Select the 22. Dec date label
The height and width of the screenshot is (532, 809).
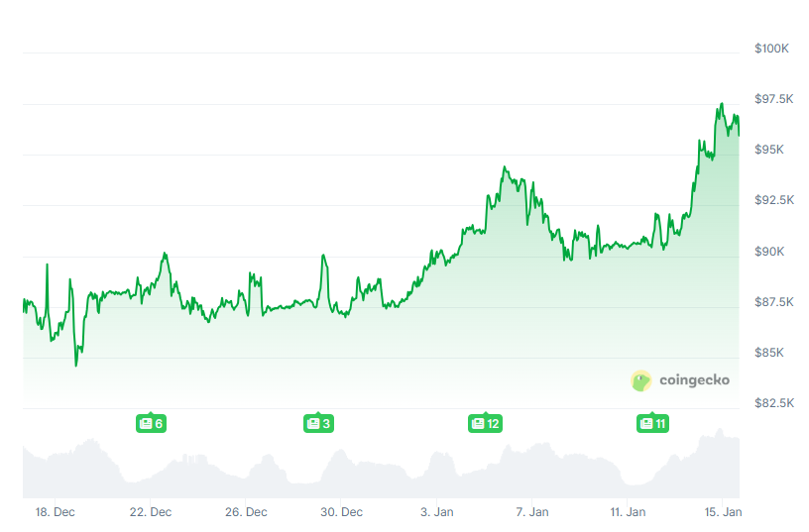pyautogui.click(x=151, y=512)
